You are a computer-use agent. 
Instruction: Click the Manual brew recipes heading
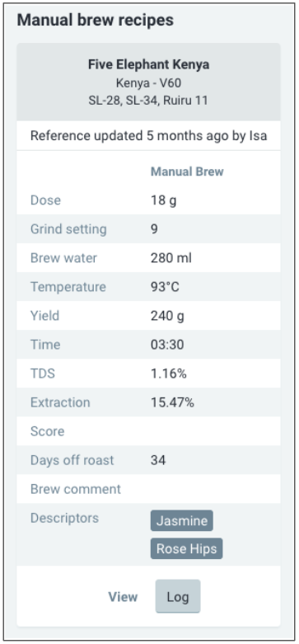pos(96,20)
